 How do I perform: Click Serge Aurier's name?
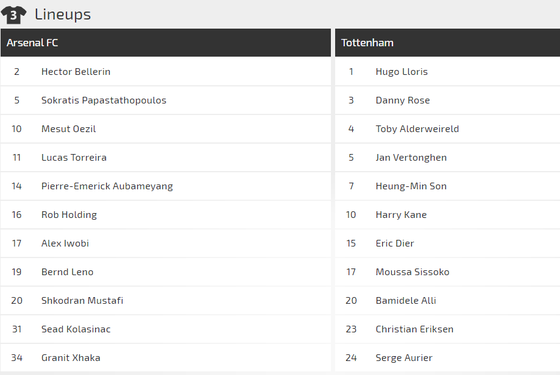tap(404, 358)
